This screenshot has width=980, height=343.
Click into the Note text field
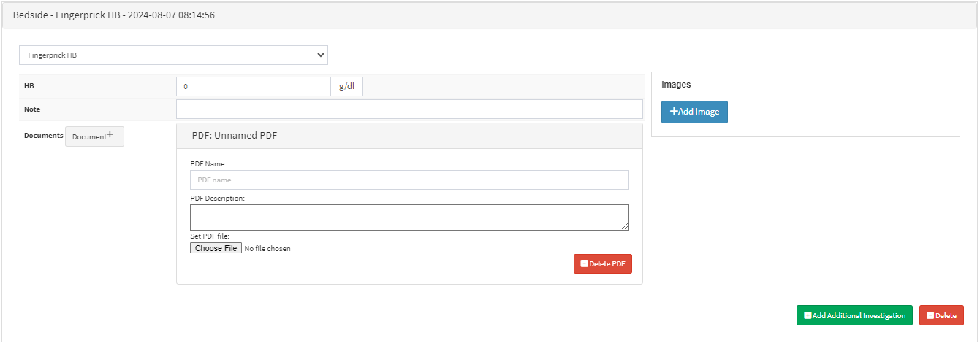[x=409, y=109]
